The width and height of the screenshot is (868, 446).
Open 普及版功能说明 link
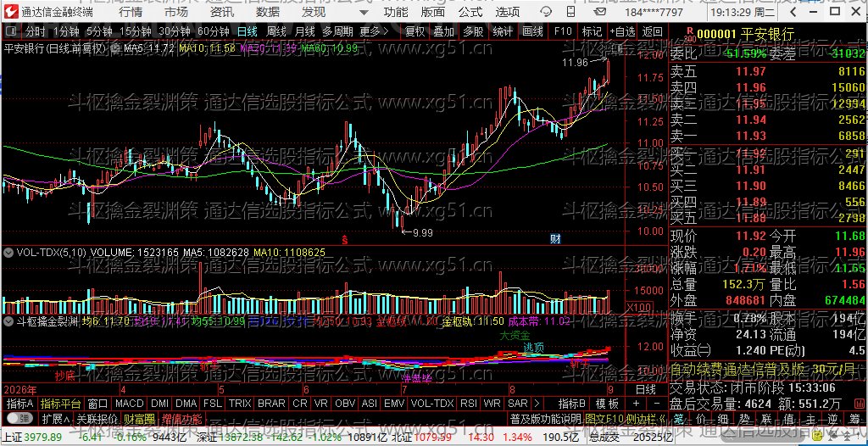(x=545, y=416)
